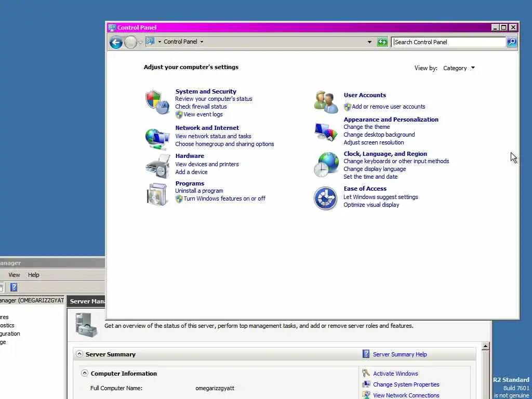532x399 pixels.
Task: Click Review your computer's status
Action: pos(214,99)
